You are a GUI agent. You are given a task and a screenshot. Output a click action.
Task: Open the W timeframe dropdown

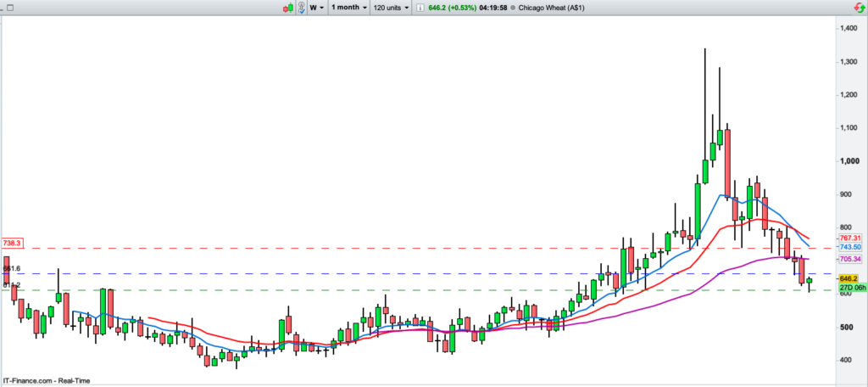pyautogui.click(x=317, y=8)
